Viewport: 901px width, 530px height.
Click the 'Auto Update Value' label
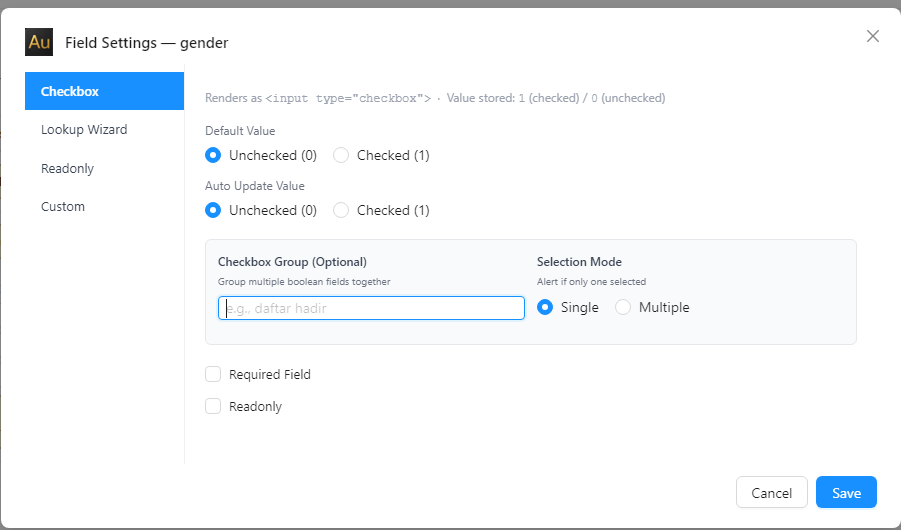255,186
